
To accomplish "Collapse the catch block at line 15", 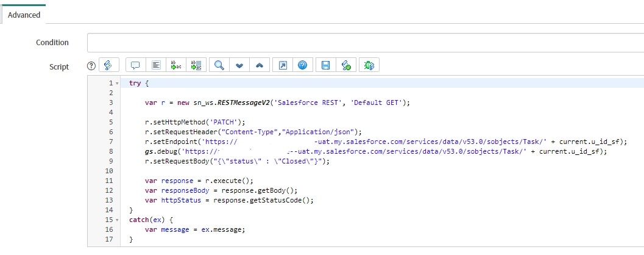I will (117, 219).
